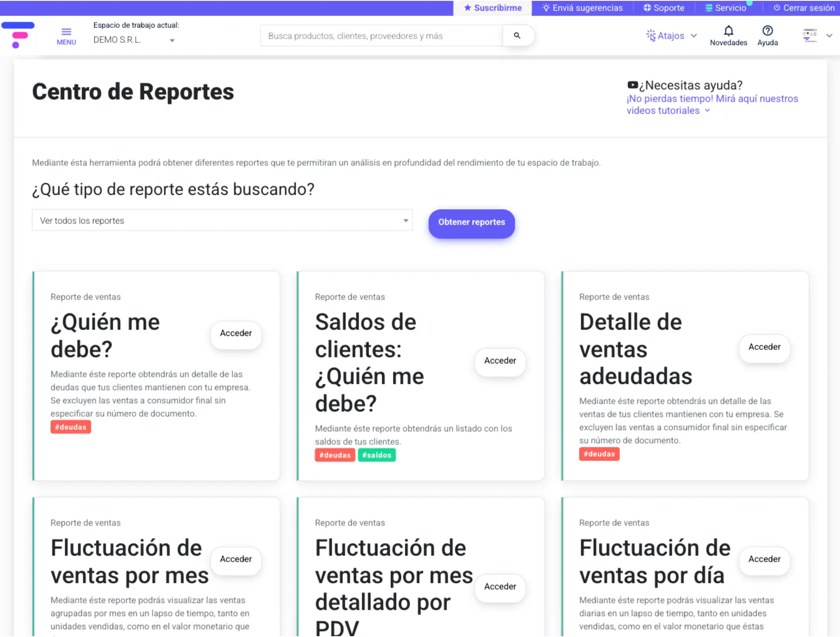
Task: Click the Detalle de ventas adeudadas title
Action: [636, 349]
